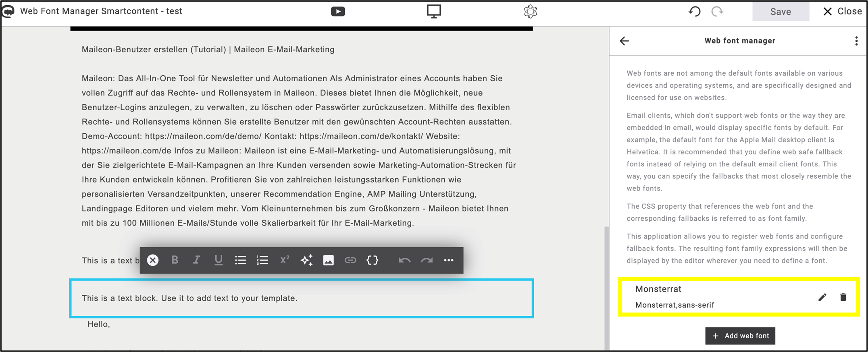The height and width of the screenshot is (352, 868).
Task: Insert a bulleted list
Action: coord(240,260)
